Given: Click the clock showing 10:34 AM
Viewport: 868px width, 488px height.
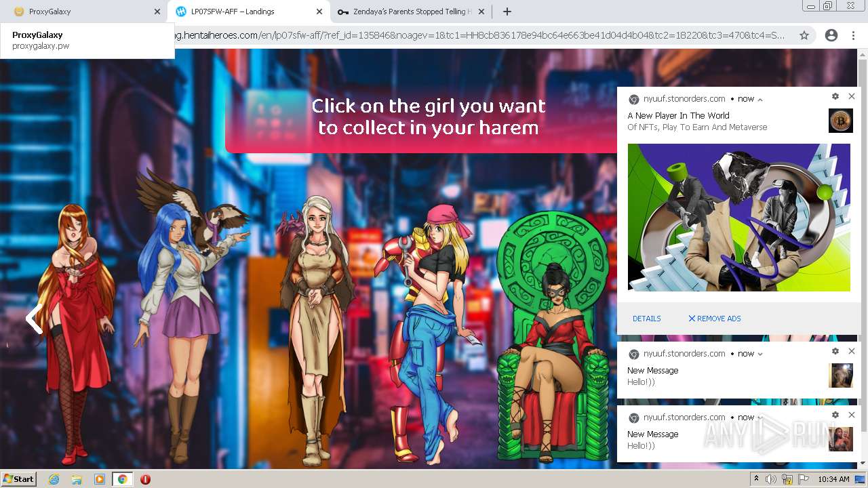Looking at the screenshot, I should 833,479.
